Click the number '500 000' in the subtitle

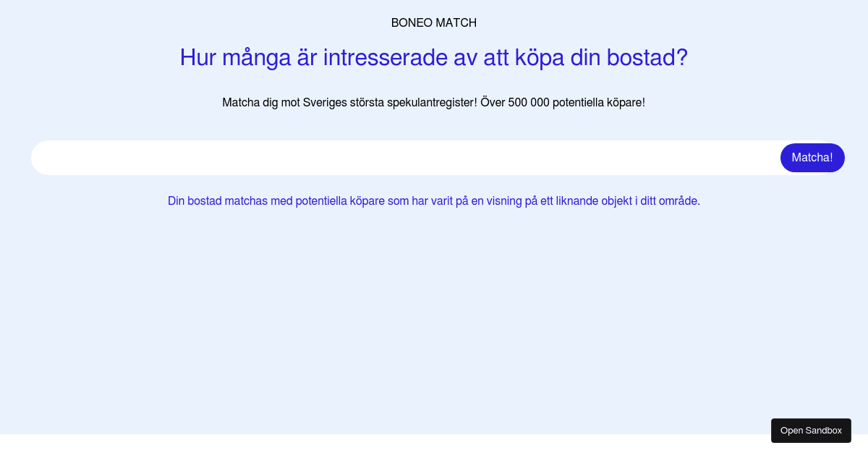pyautogui.click(x=529, y=103)
